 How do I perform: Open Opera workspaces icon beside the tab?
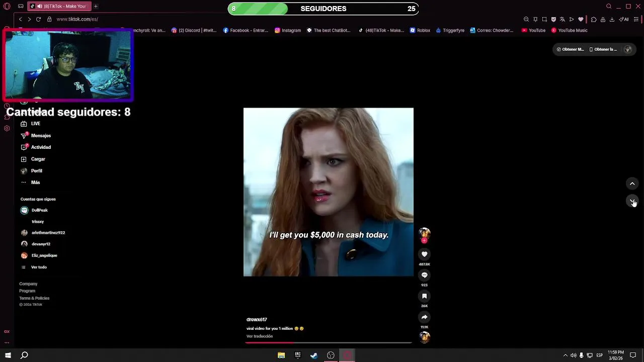coord(21,6)
